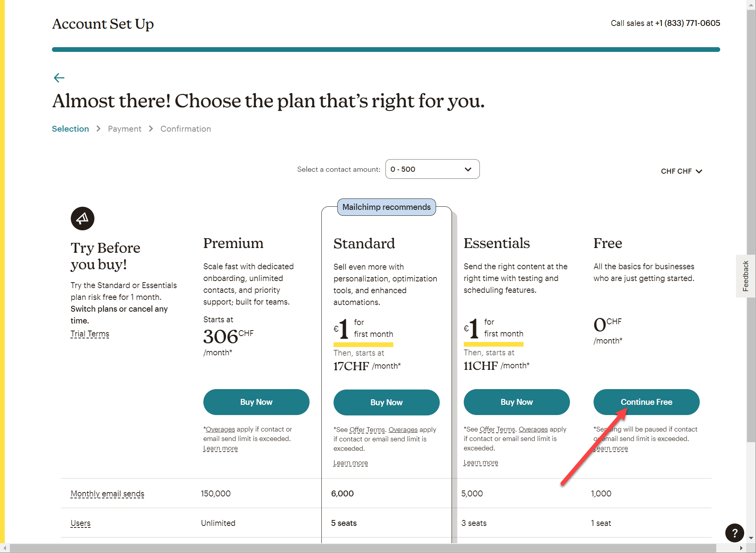Click the back arrow icon
The width and height of the screenshot is (756, 553).
tap(59, 78)
